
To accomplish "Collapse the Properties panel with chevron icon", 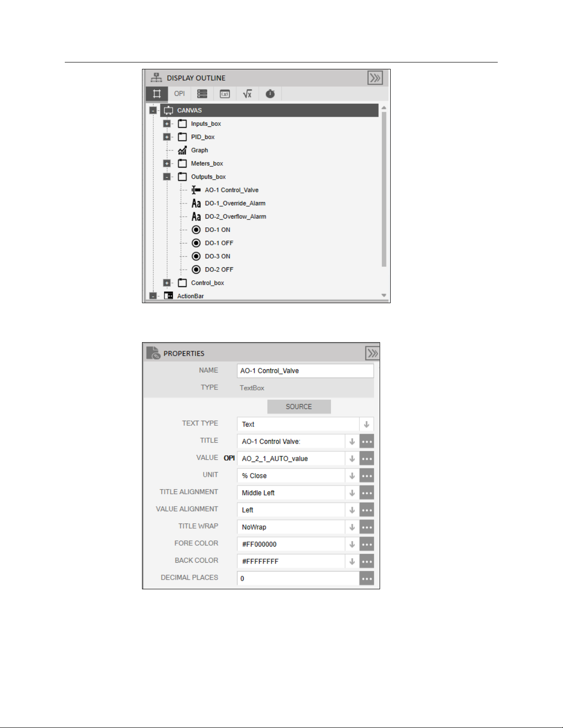I will (372, 353).
